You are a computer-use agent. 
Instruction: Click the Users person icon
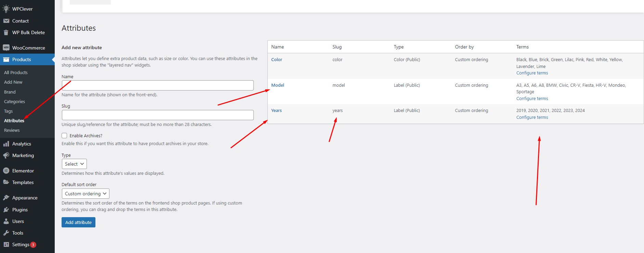tap(6, 221)
